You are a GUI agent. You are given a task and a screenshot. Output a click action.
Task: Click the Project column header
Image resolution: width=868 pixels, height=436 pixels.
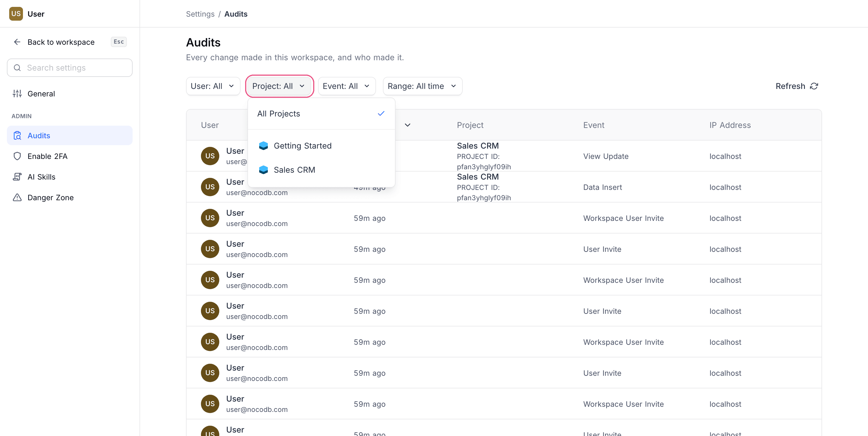tap(470, 125)
